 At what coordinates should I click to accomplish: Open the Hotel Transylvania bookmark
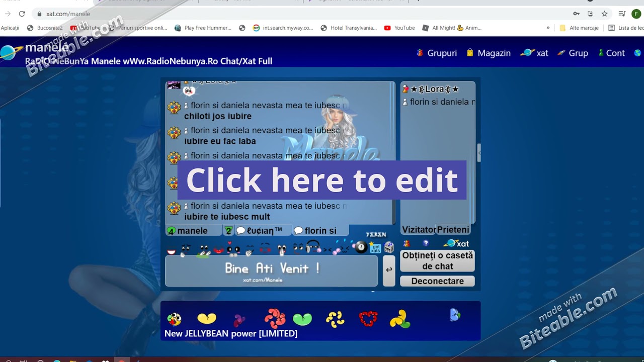click(x=349, y=28)
